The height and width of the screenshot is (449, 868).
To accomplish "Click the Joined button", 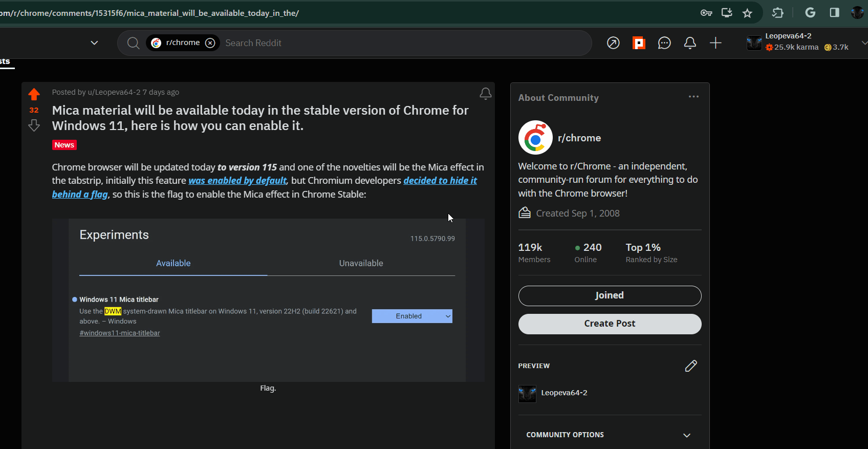I will click(610, 296).
